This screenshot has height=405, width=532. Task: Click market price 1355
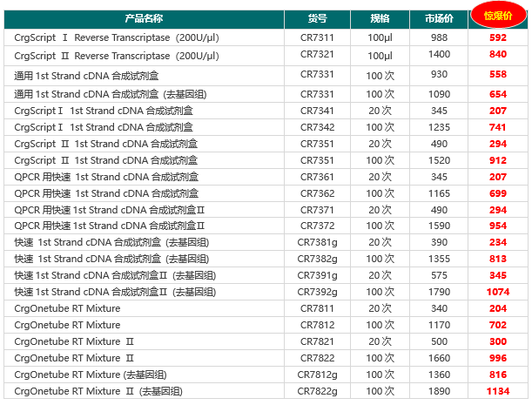coord(439,260)
